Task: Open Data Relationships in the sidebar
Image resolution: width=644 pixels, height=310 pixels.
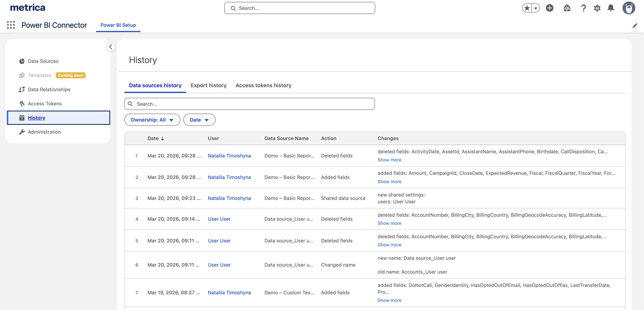Action: 49,89
